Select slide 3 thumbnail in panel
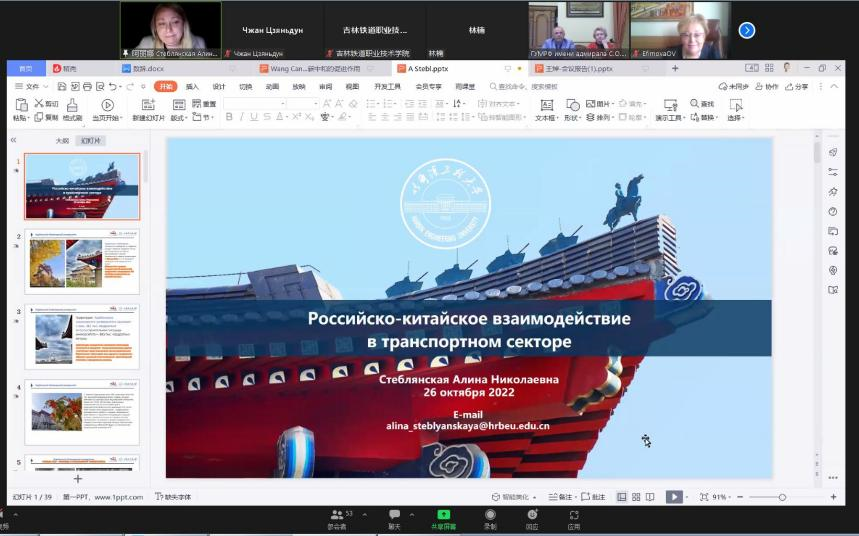Screen dimensions: 859x536 point(82,335)
